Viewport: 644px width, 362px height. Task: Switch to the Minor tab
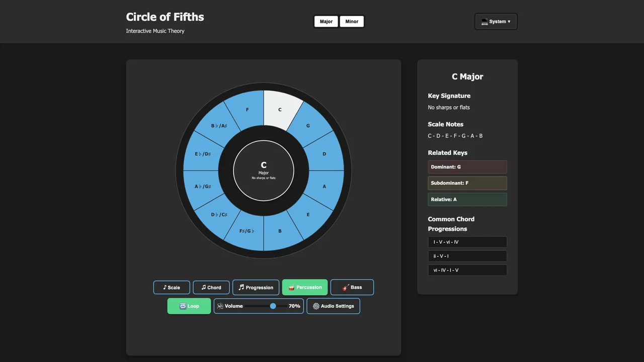pyautogui.click(x=352, y=21)
